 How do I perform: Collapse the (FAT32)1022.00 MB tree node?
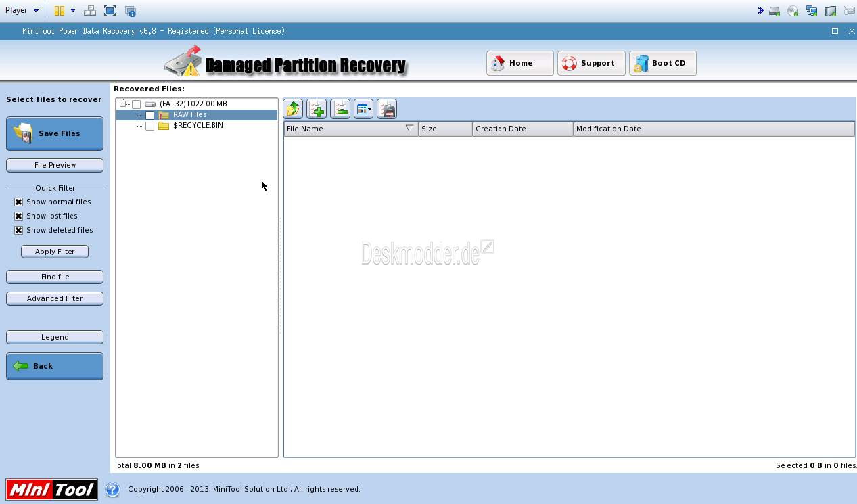(x=123, y=104)
